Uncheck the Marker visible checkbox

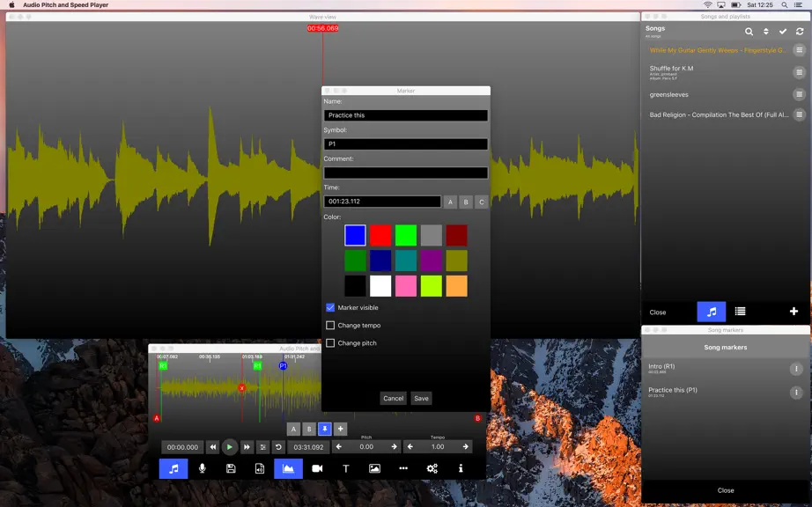(330, 307)
